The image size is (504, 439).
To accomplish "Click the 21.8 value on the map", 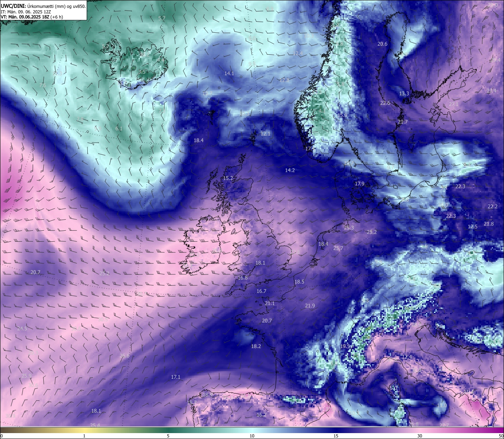I will pos(489,224).
